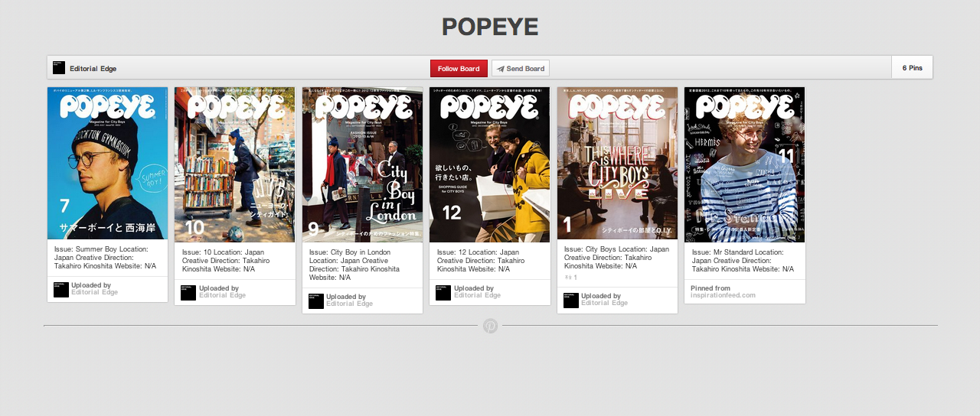Viewport: 980px width, 416px height.
Task: Click the Editorial Edge avatar in board header
Action: coord(59,67)
